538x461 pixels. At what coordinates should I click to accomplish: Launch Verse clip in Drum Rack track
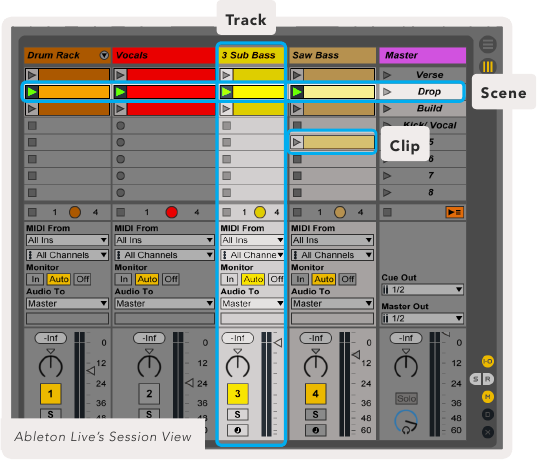[x=32, y=75]
